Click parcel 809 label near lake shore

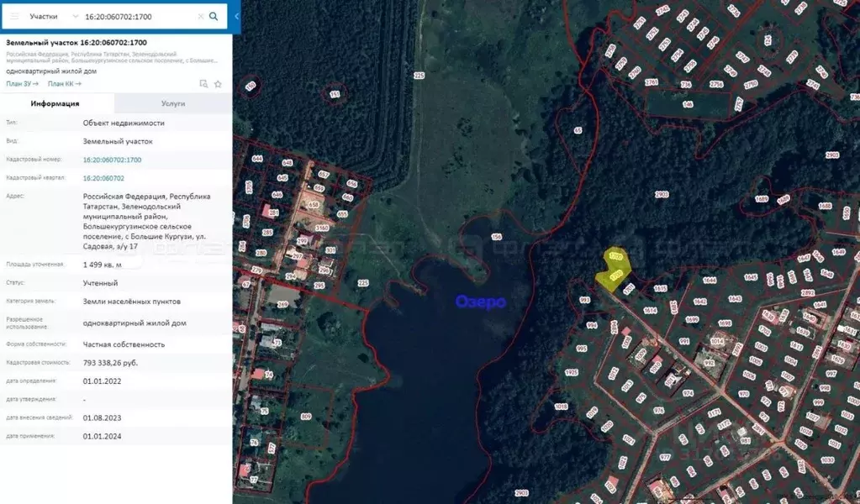click(x=305, y=417)
